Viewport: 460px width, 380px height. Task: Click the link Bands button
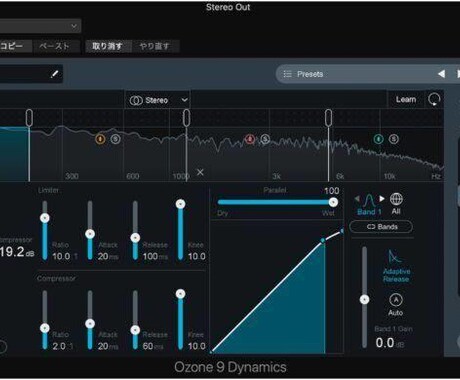pos(381,227)
